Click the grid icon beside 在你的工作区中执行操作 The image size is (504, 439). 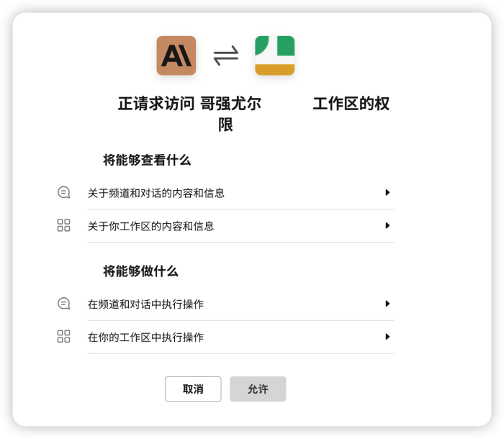click(64, 337)
